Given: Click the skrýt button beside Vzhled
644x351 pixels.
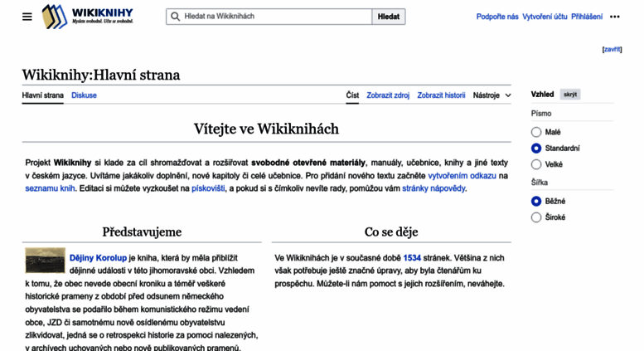Looking at the screenshot, I should coord(570,95).
